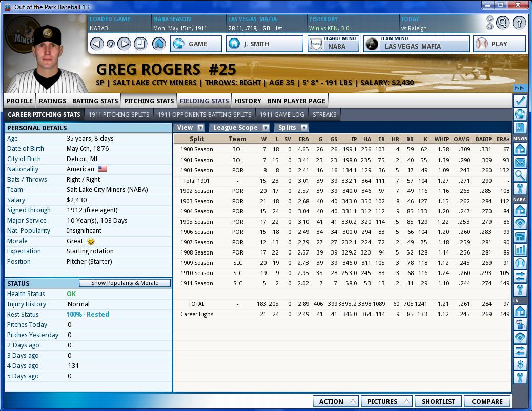The height and width of the screenshot is (411, 532).
Task: Expand the View dropdown
Action: point(190,128)
